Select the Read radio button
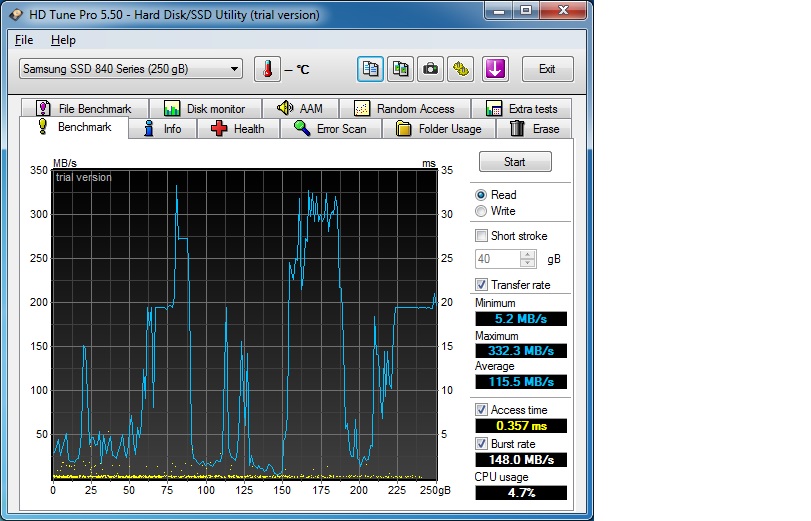 (481, 195)
